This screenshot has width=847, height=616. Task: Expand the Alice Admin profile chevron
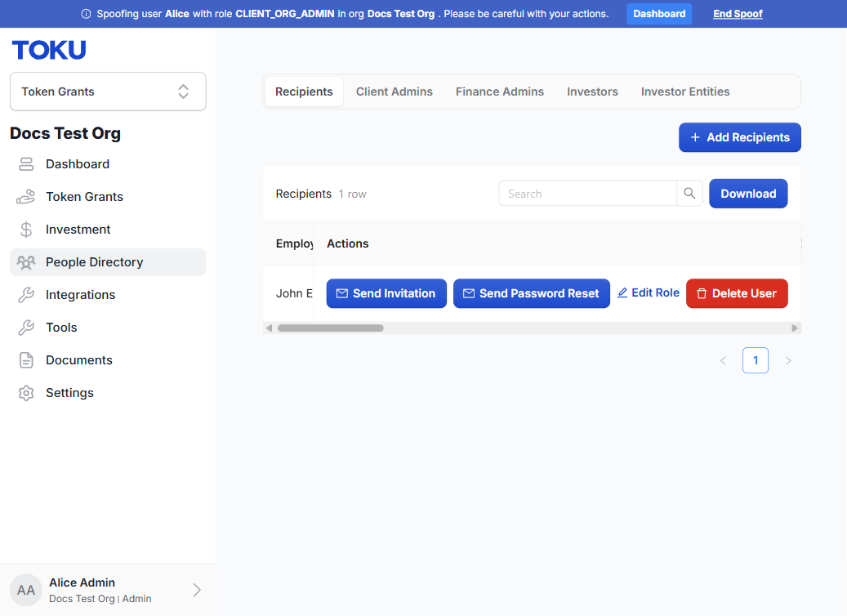tap(197, 590)
